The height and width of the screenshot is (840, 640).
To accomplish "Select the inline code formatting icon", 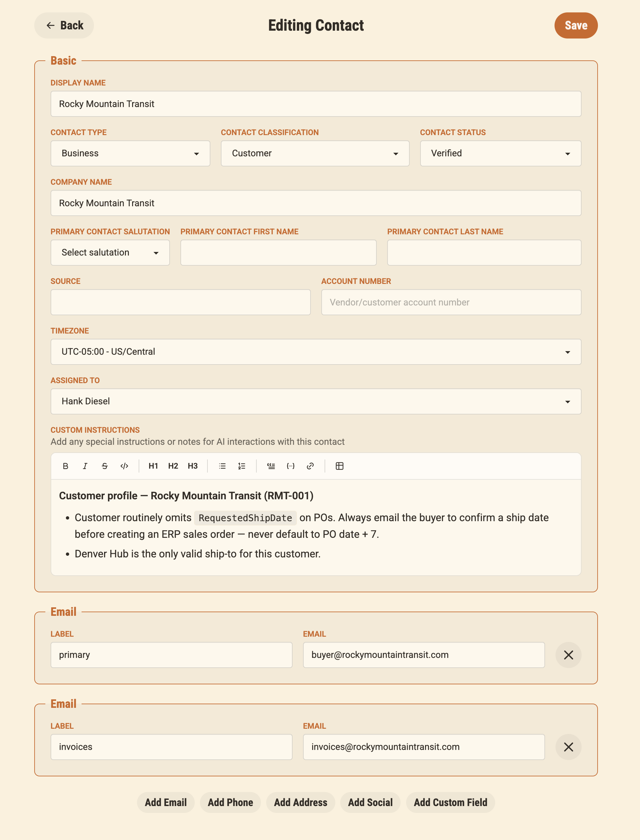I will pyautogui.click(x=124, y=466).
